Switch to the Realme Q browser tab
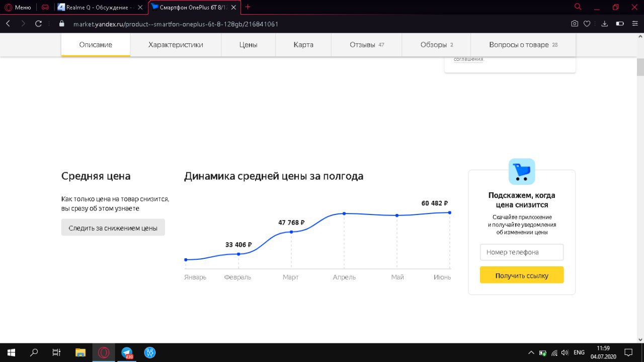Screen dimensions: 644x362 pyautogui.click(x=99, y=7)
